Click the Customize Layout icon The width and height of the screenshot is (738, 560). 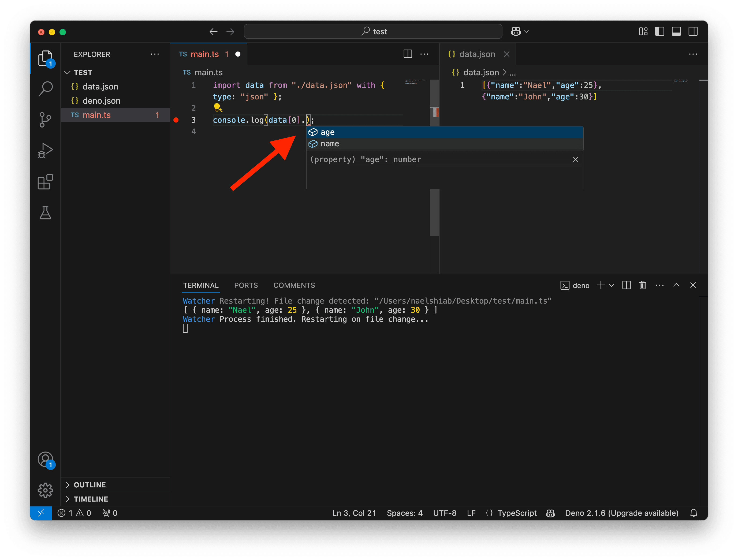(x=643, y=31)
